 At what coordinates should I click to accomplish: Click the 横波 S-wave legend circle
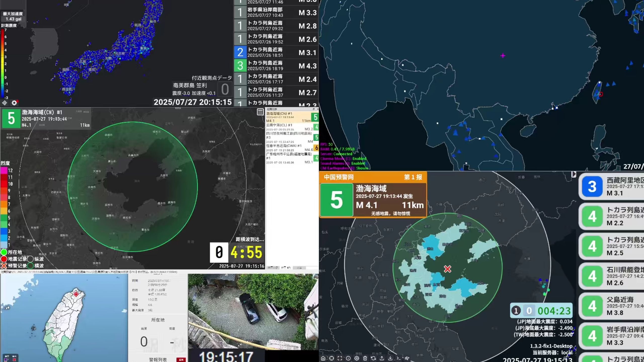tap(30, 266)
